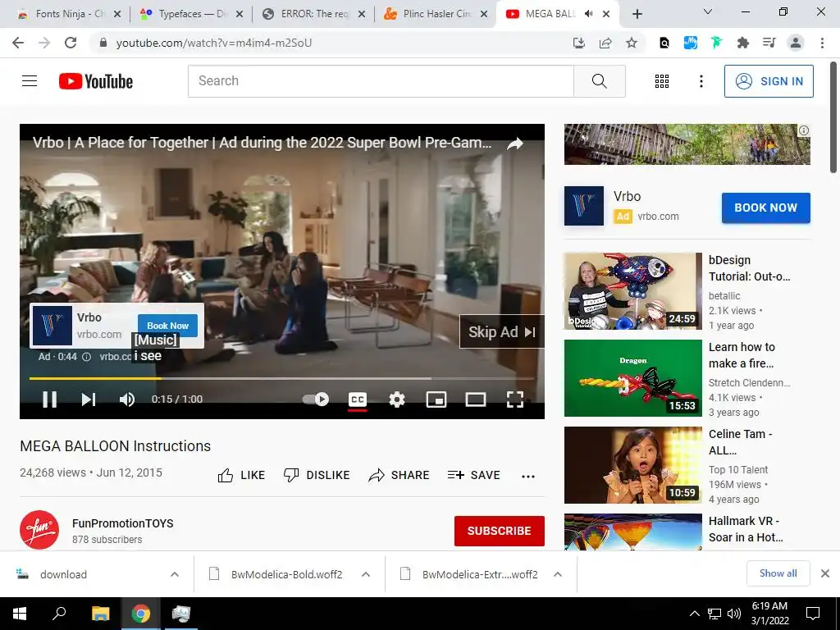840x630 pixels.
Task: Toggle the autoplay switch
Action: (316, 399)
